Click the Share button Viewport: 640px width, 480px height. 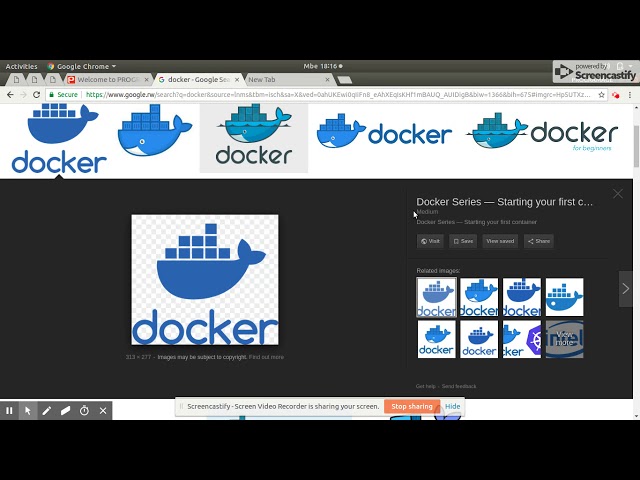pyautogui.click(x=539, y=241)
